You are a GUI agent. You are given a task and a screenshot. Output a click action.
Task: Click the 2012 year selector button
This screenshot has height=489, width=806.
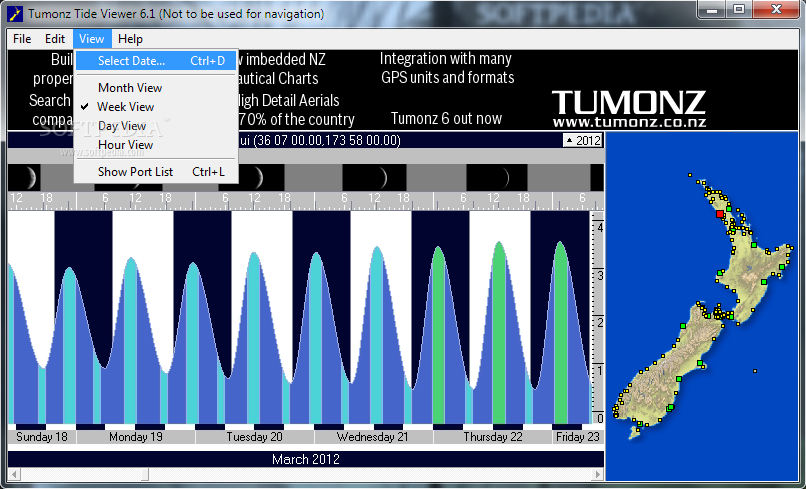(x=583, y=140)
